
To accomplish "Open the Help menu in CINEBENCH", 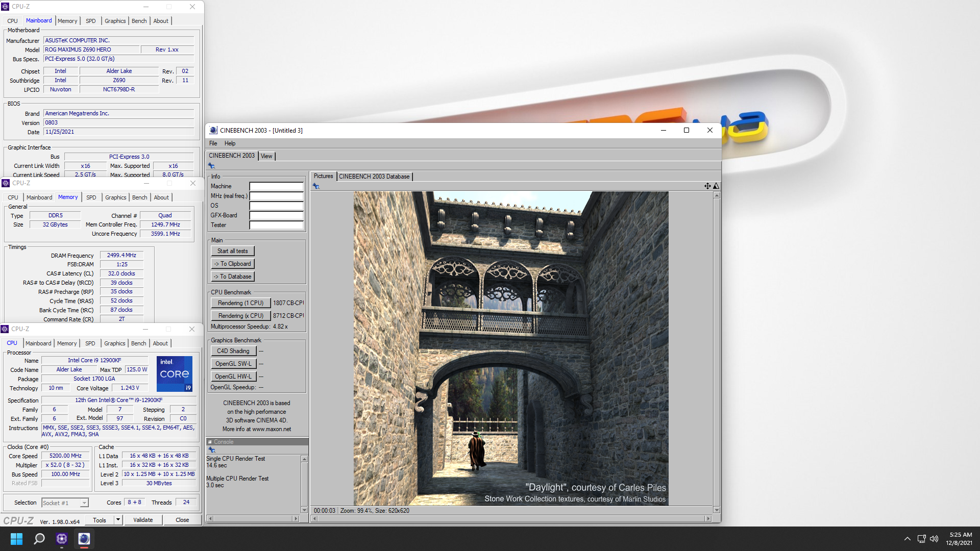I will [x=230, y=143].
